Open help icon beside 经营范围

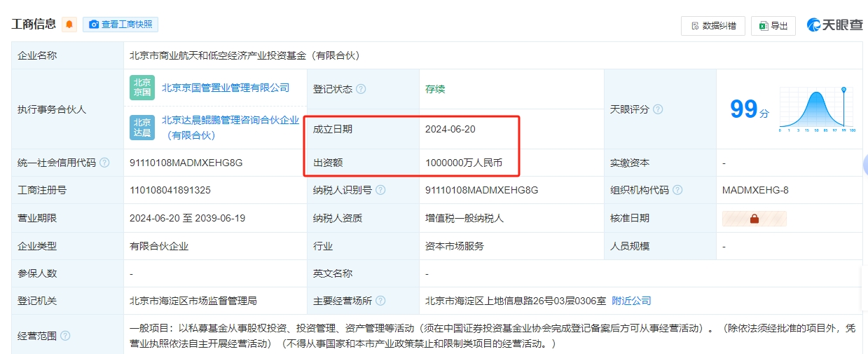[65, 336]
